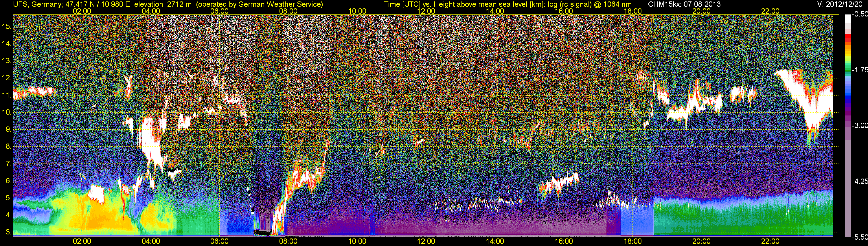Click the height axis label 11 km

7,96
